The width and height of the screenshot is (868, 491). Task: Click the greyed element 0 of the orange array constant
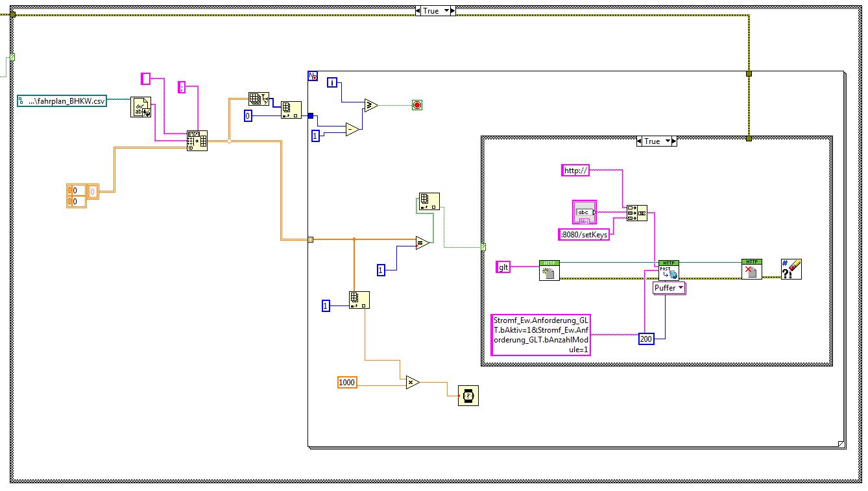pos(93,191)
